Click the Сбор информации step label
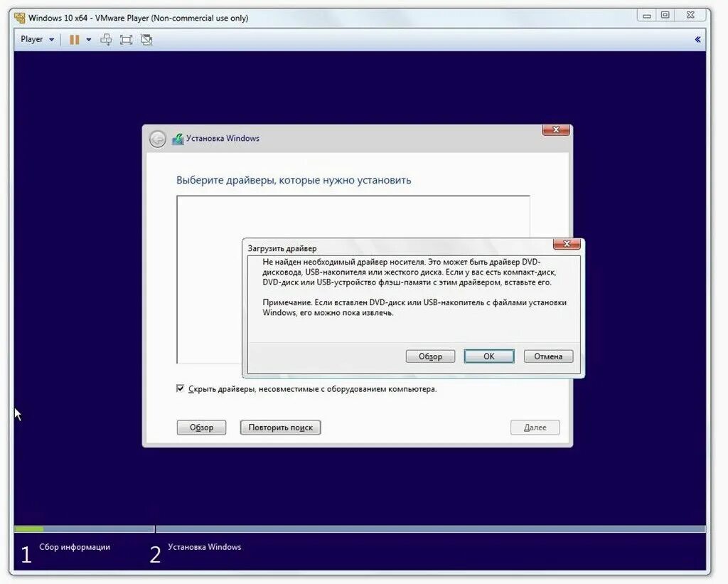 (74, 547)
